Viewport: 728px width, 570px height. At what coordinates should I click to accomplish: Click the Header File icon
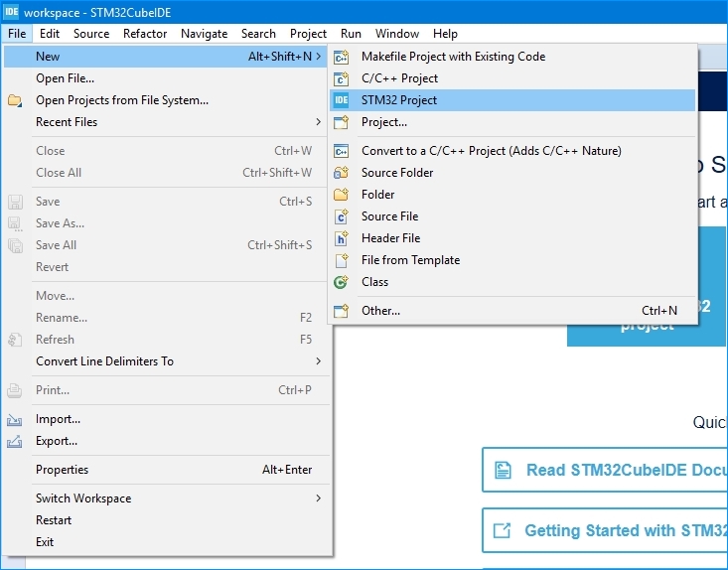click(x=342, y=238)
